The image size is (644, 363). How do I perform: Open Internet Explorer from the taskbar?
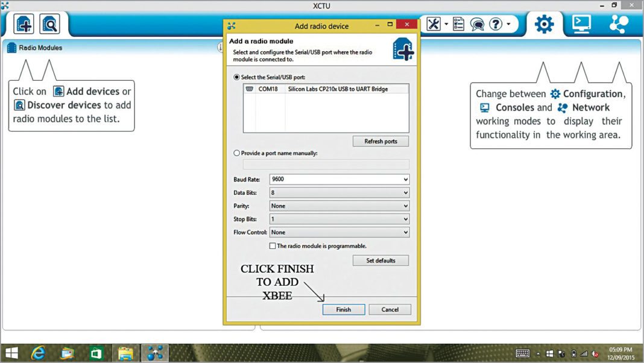[39, 353]
